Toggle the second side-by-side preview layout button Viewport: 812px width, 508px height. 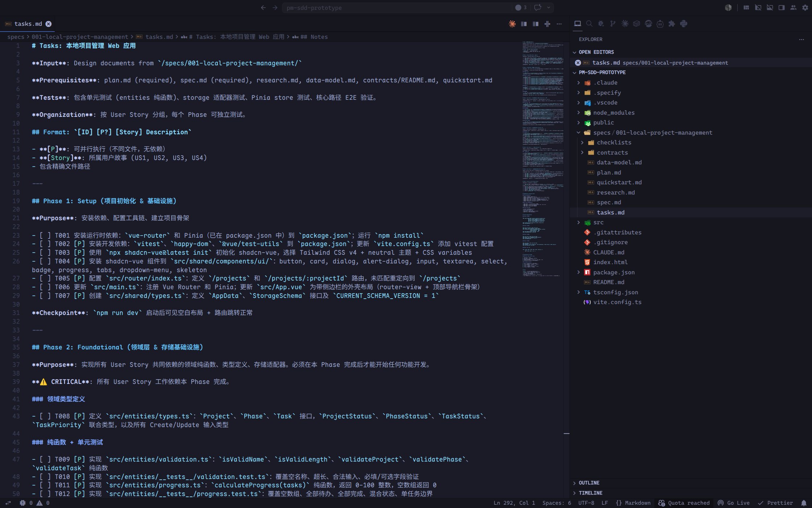535,24
